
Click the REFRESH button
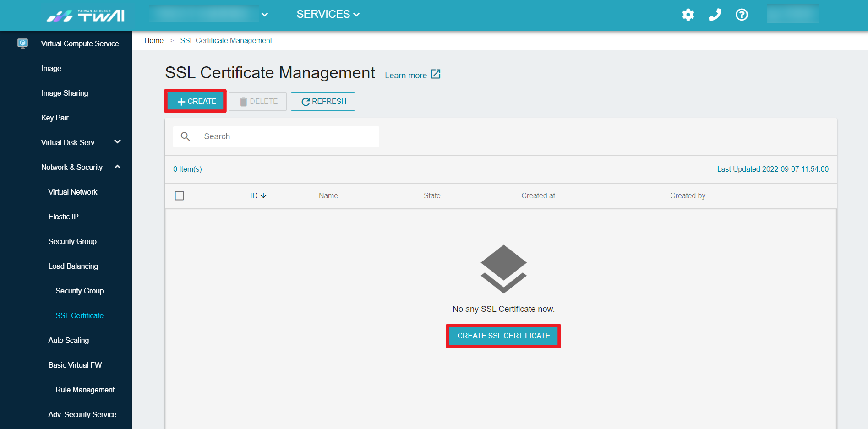[323, 101]
